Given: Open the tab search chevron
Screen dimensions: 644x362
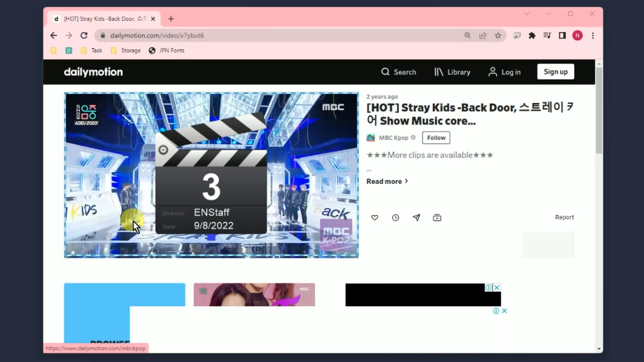Looking at the screenshot, I should click(x=526, y=14).
